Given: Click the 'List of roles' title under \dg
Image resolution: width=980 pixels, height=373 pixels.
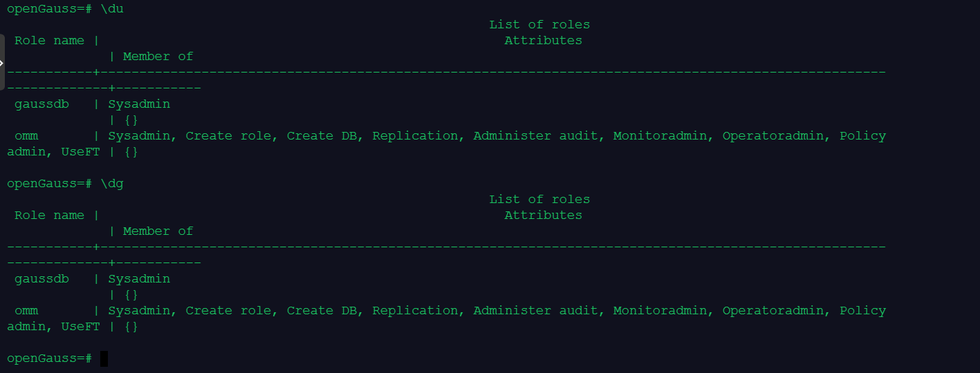Looking at the screenshot, I should tap(539, 200).
